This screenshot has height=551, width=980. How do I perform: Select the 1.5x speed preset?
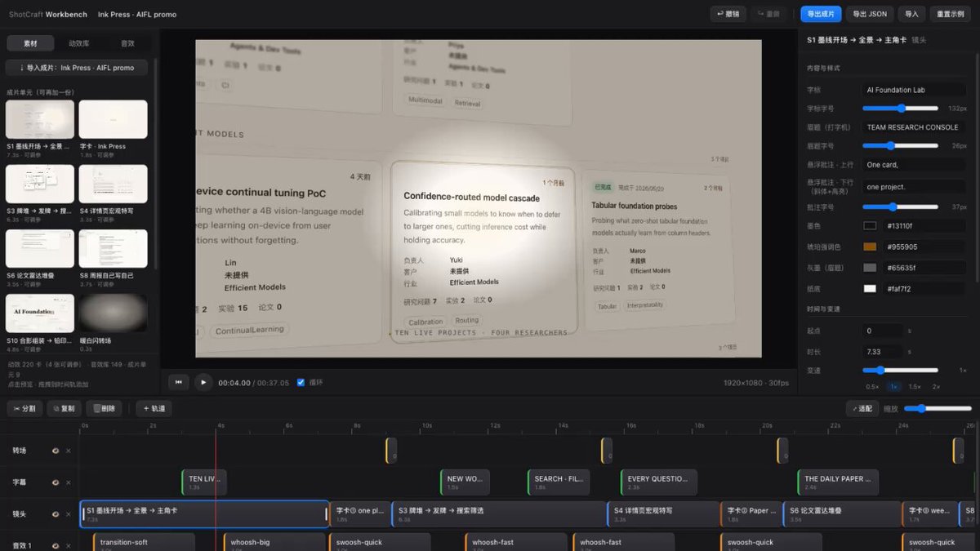coord(915,387)
